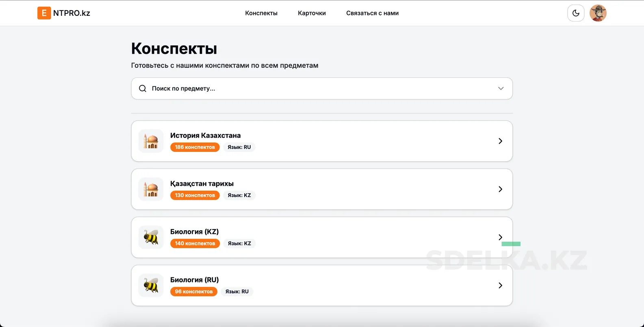Select the Язык: KZ tag under Қазақстан тарихы
644x327 pixels.
tap(239, 195)
